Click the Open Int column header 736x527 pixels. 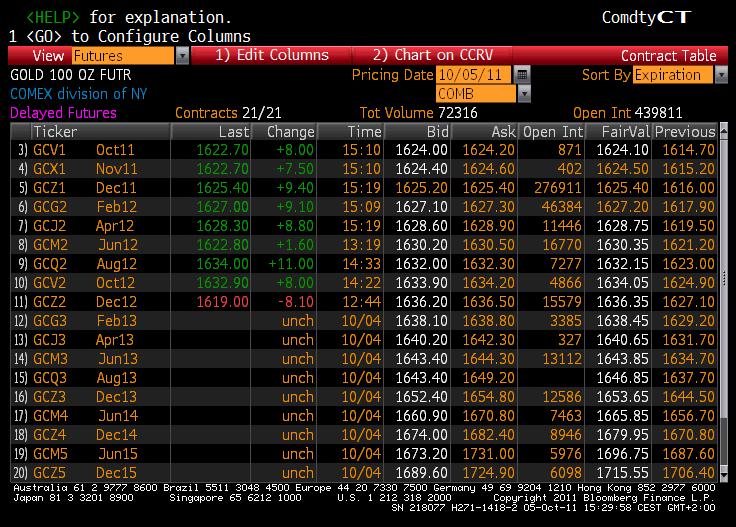(552, 132)
